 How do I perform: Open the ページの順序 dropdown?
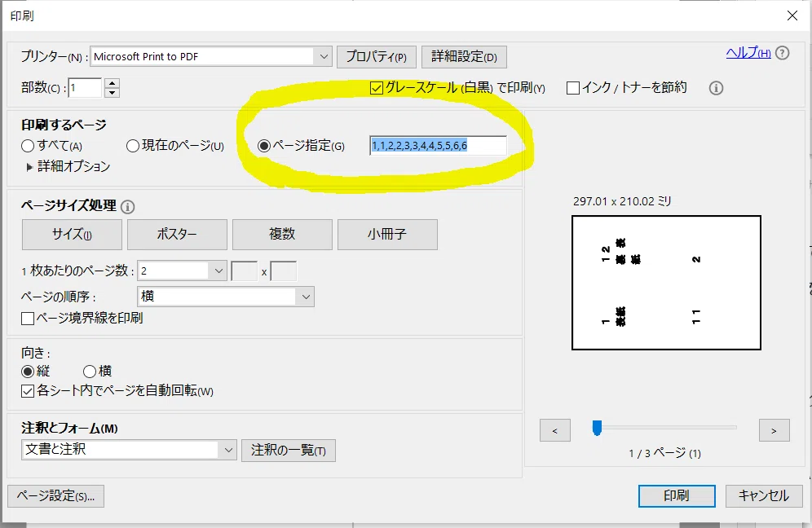[306, 297]
